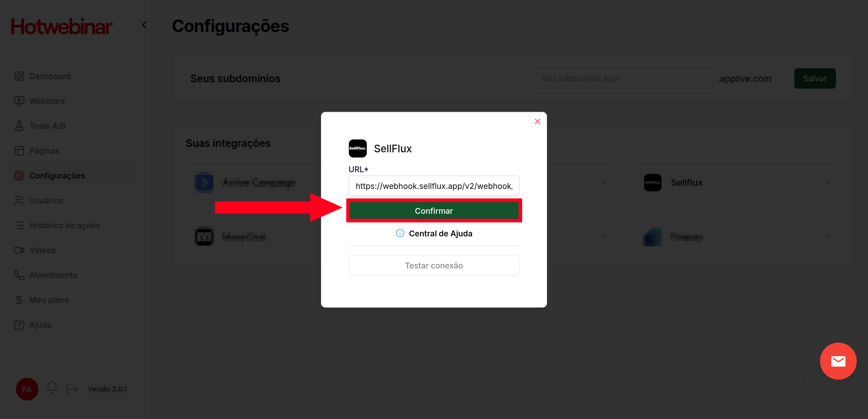Viewport: 868px width, 419px height.
Task: Open Teste A/B section
Action: tap(47, 126)
